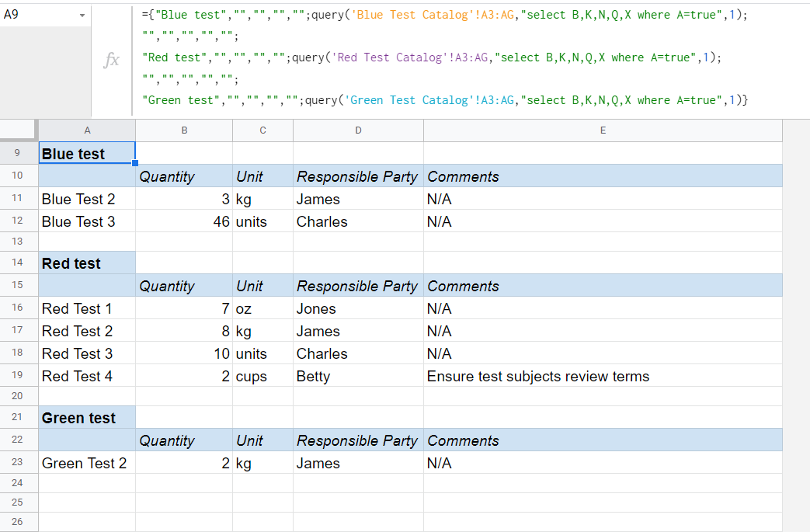810x532 pixels.
Task: Select row 9 header
Action: (18, 153)
